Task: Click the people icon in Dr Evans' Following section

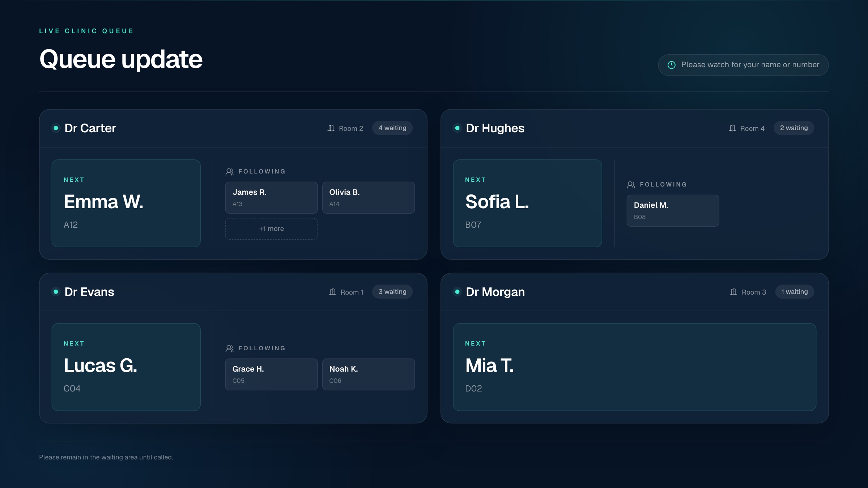Action: [230, 348]
